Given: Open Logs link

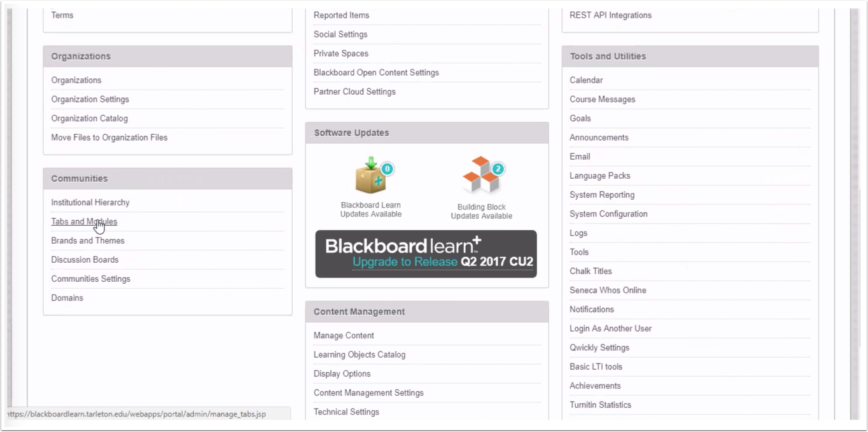Looking at the screenshot, I should pyautogui.click(x=578, y=233).
